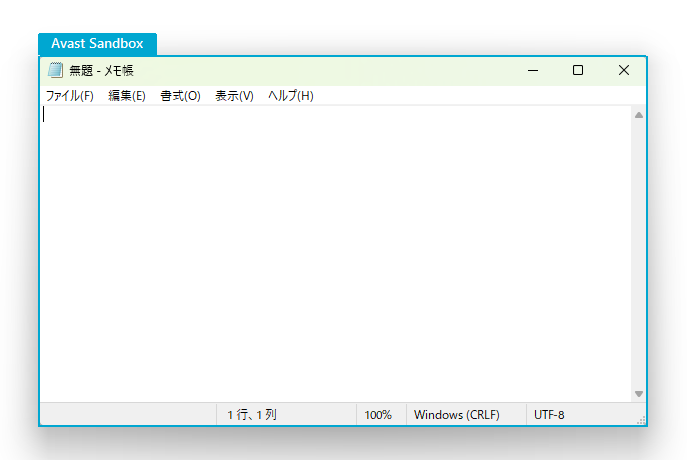Click the 1行、1列 cursor position indicator
The image size is (687, 460).
[252, 414]
